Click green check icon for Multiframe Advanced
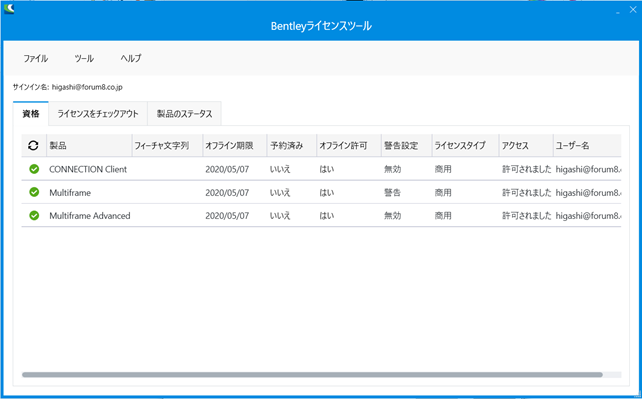642x399 pixels. [x=34, y=215]
